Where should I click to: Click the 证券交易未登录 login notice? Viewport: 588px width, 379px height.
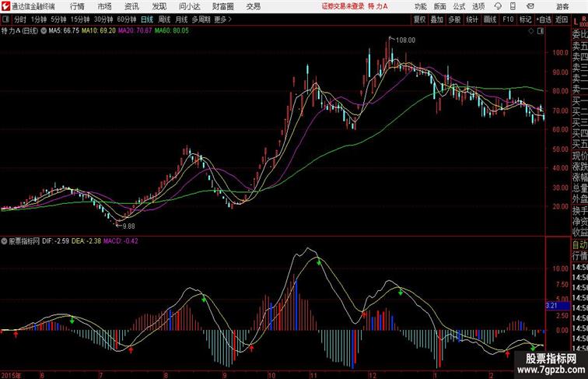tap(343, 6)
